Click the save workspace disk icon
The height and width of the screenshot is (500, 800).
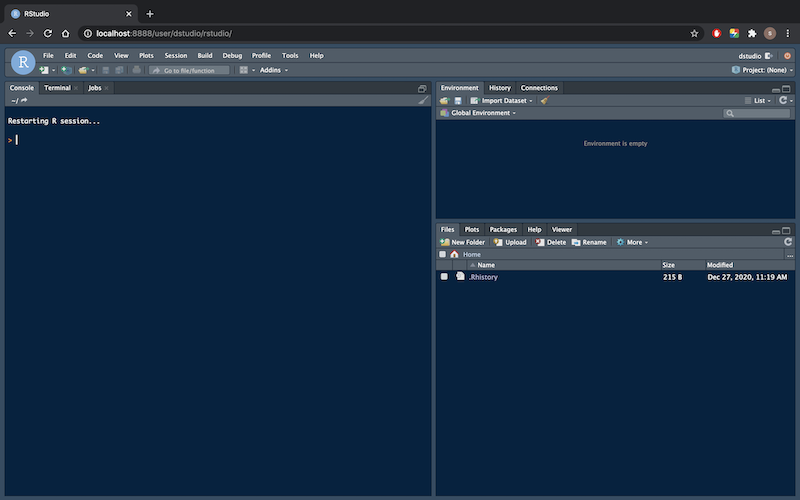[458, 101]
